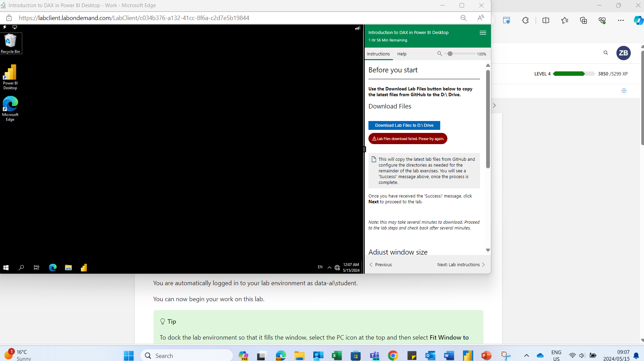Click Download Lab Files to D:\ Drive

pos(404,125)
